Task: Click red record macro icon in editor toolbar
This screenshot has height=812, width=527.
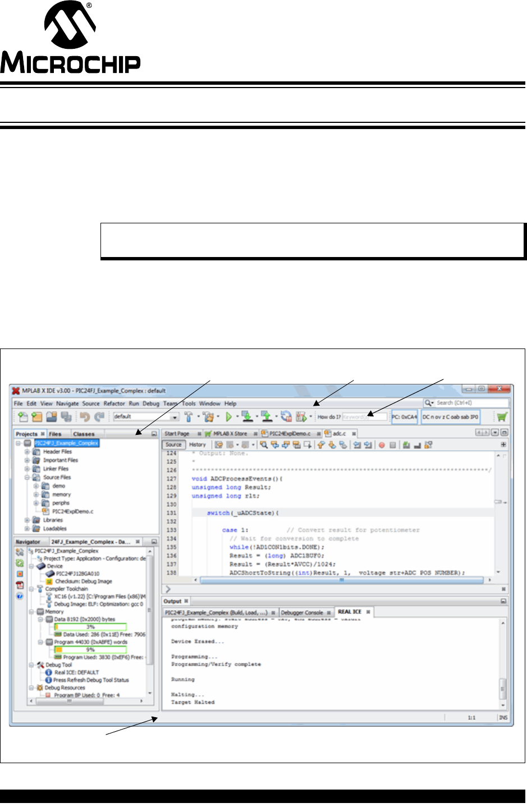Action: [x=382, y=445]
